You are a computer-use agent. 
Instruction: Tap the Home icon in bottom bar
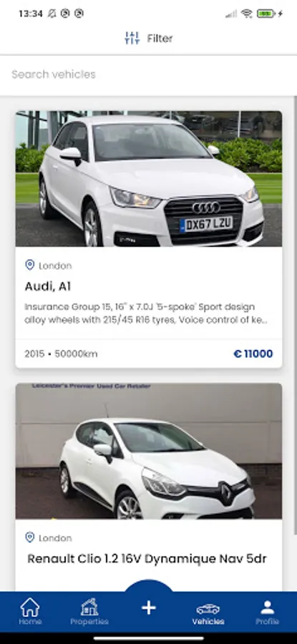coord(30,608)
